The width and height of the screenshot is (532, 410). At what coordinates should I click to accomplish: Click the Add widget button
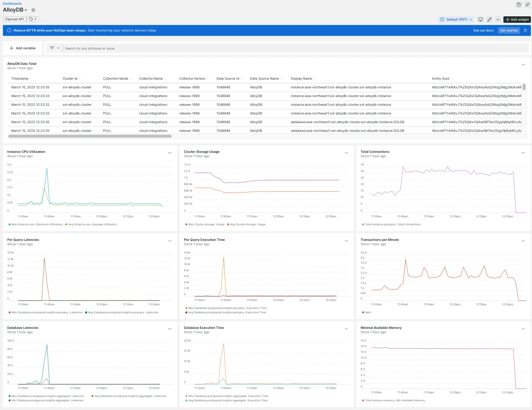[517, 19]
